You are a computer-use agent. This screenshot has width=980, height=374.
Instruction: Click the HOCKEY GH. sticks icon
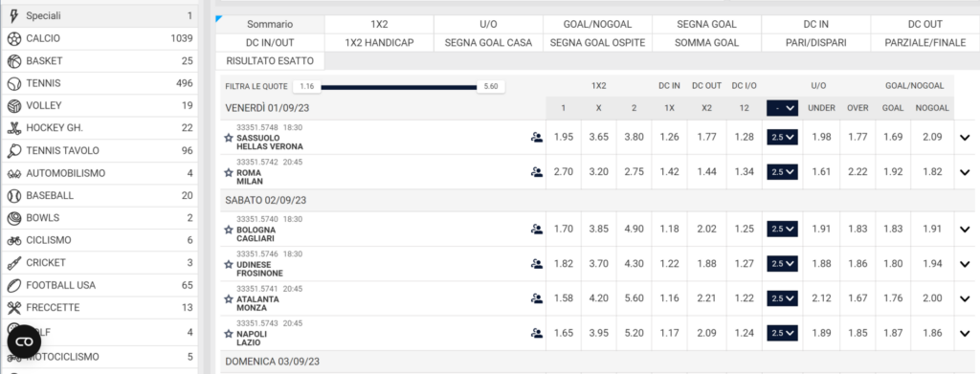pyautogui.click(x=13, y=128)
